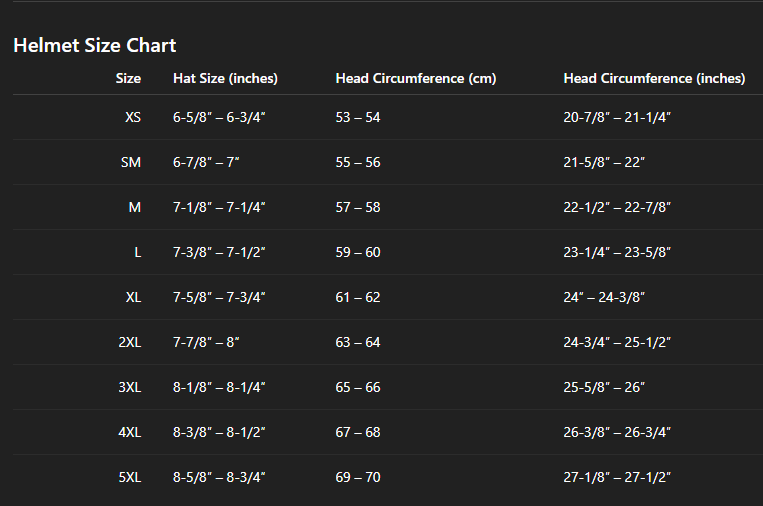
Task: Select the 5XL size cell
Action: tap(130, 477)
